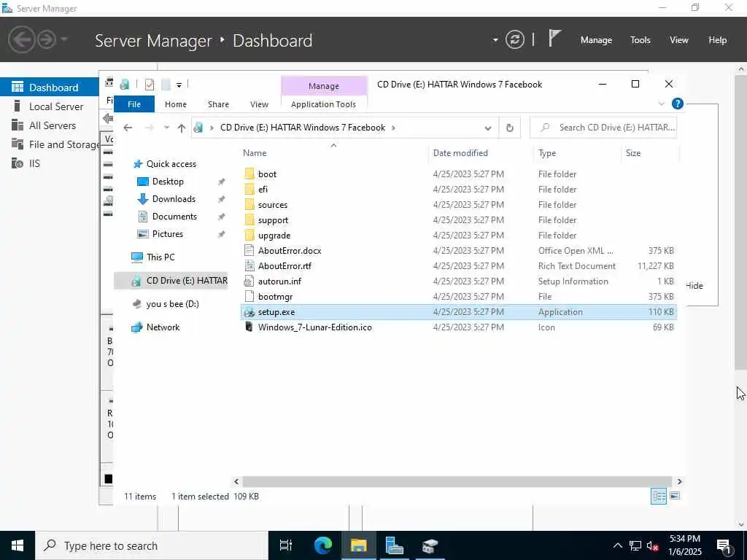The image size is (747, 560).
Task: Click the Properties quick access toolbar icon
Action: click(149, 85)
